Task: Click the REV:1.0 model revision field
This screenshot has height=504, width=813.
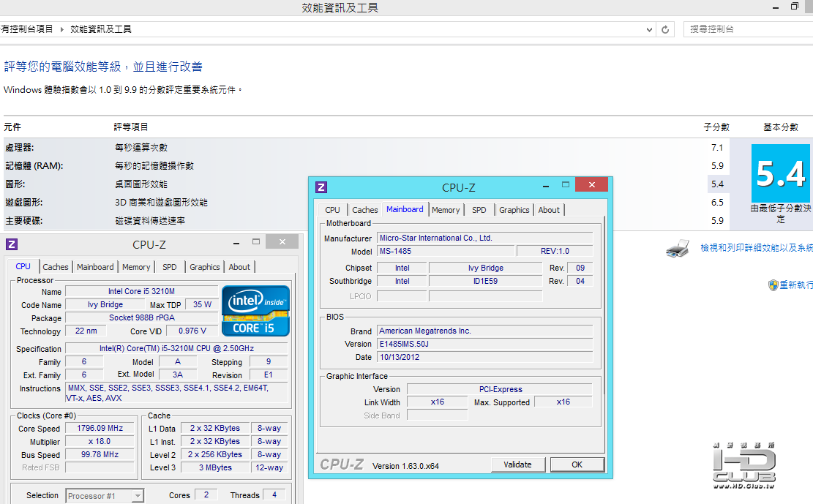Action: [555, 251]
